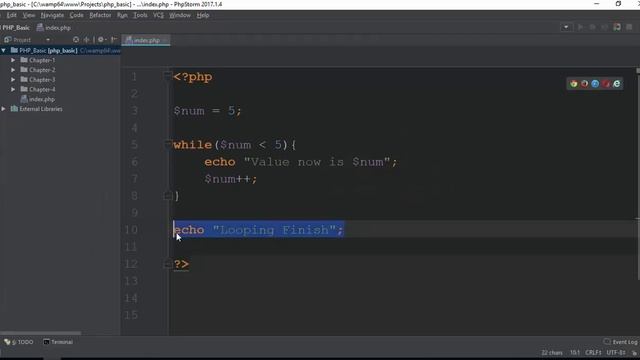Switch to index.php editor tab

tap(146, 40)
